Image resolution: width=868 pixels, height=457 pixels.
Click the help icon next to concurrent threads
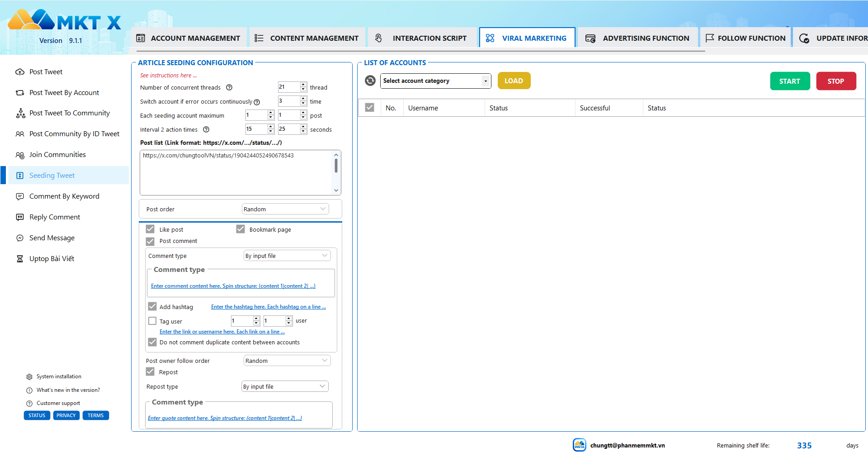(229, 87)
